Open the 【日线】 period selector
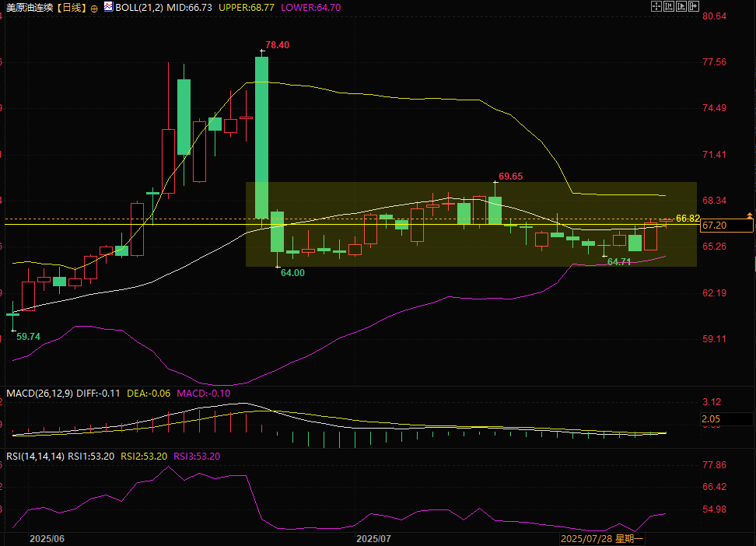Viewport: 756px width, 546px height. (71, 8)
